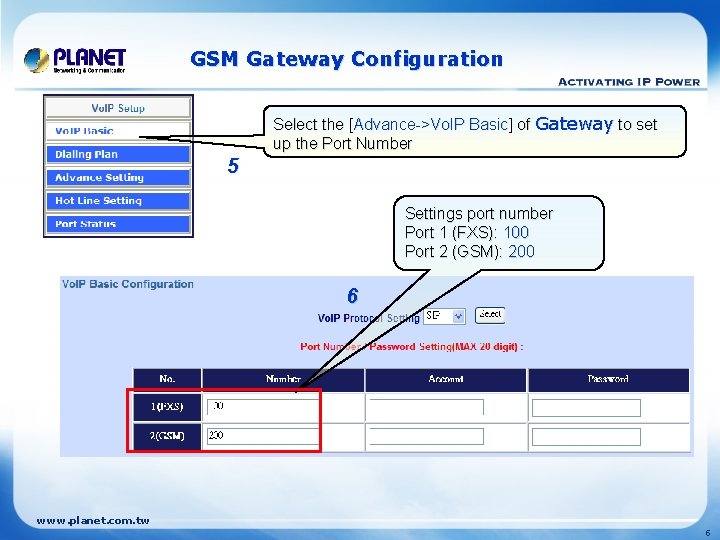Click the 1(FXS) Number input field

[263, 407]
